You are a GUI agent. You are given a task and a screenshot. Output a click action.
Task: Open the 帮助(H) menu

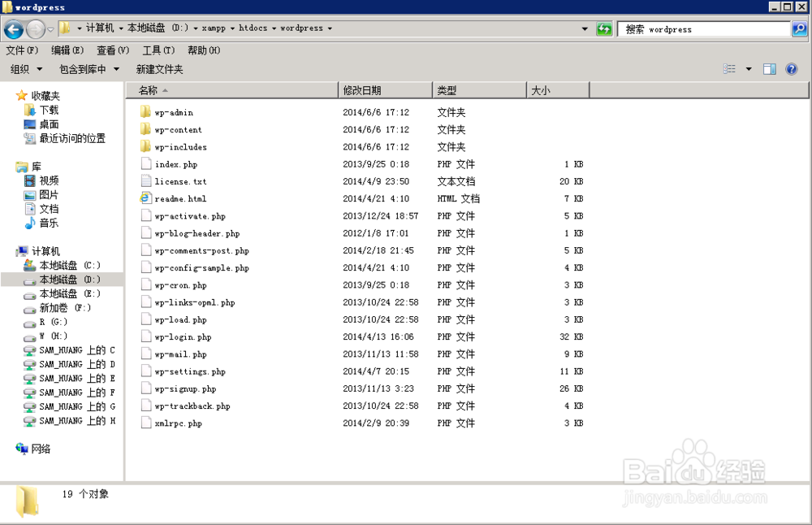[204, 50]
